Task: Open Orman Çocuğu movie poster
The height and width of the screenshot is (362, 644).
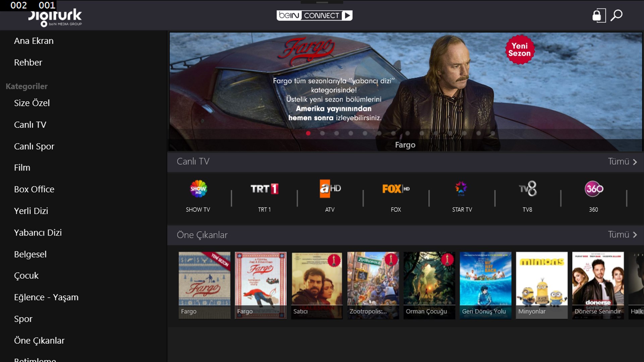Action: pos(429,285)
